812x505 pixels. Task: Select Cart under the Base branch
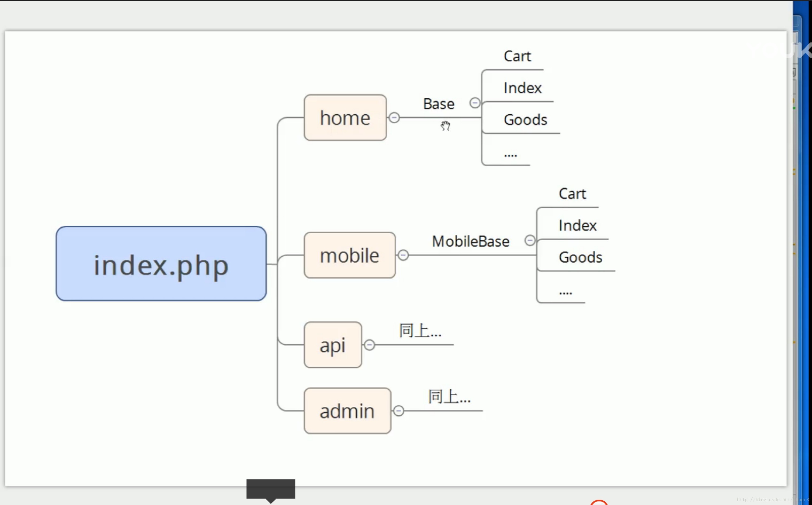[517, 56]
